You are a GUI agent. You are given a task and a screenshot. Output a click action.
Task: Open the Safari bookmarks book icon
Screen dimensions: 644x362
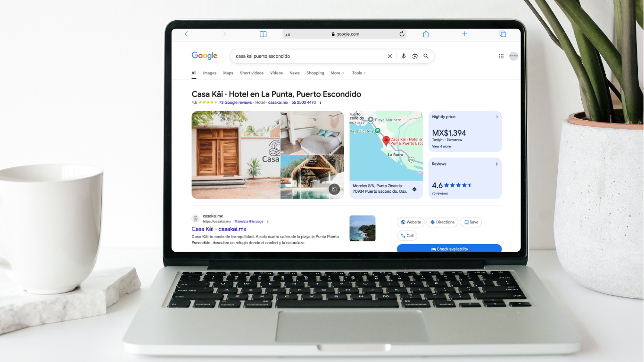[263, 34]
